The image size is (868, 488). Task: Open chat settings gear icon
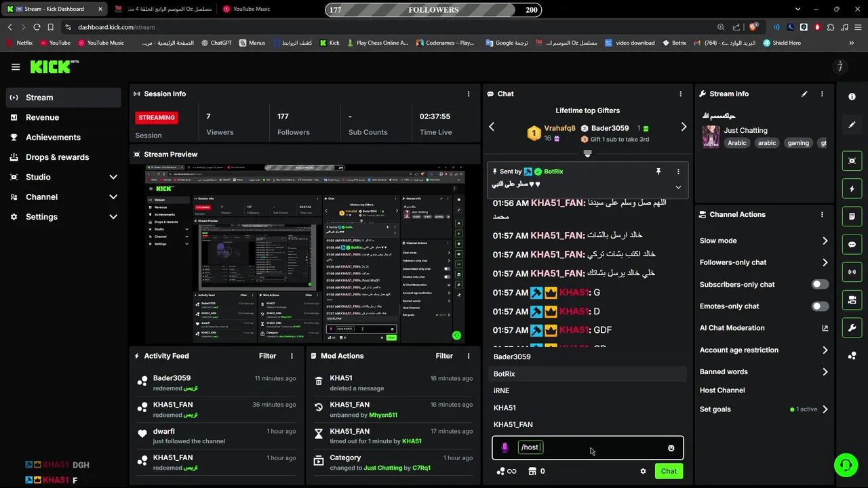coord(643,471)
